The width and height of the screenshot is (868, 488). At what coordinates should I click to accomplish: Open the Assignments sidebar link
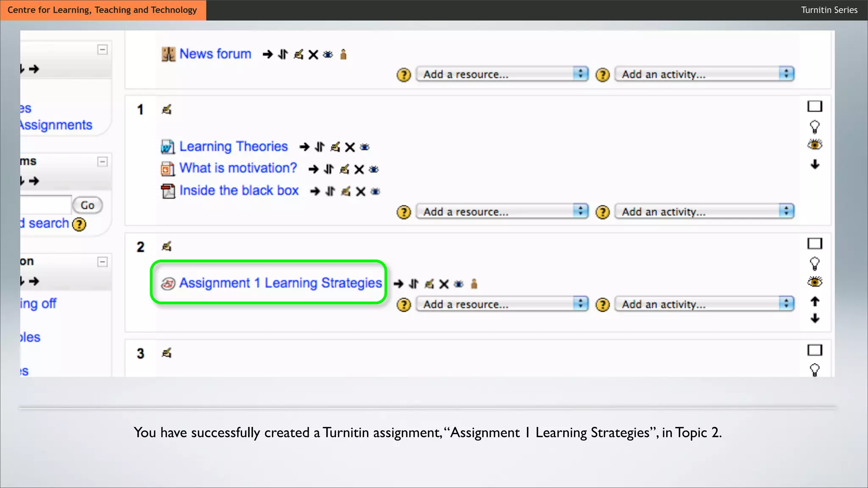(56, 125)
